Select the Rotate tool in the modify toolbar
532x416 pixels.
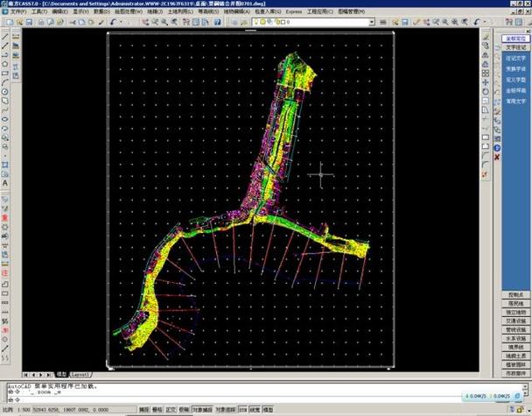[x=486, y=92]
